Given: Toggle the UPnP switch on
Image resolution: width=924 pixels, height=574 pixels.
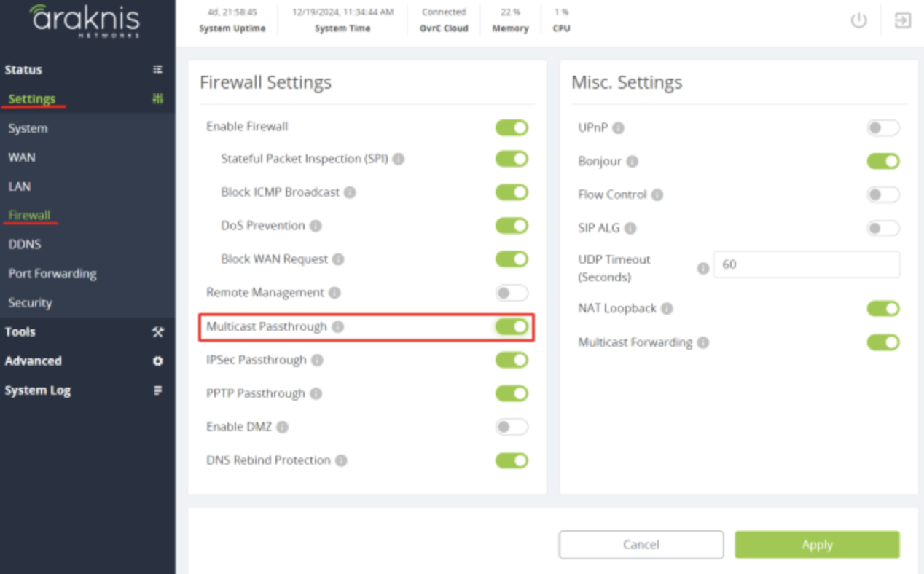Looking at the screenshot, I should point(882,128).
